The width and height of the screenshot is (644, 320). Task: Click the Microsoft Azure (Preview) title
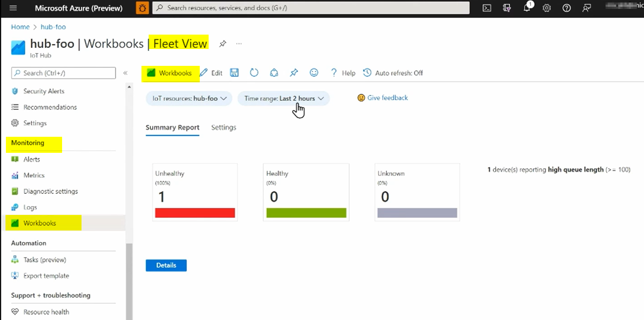(79, 8)
